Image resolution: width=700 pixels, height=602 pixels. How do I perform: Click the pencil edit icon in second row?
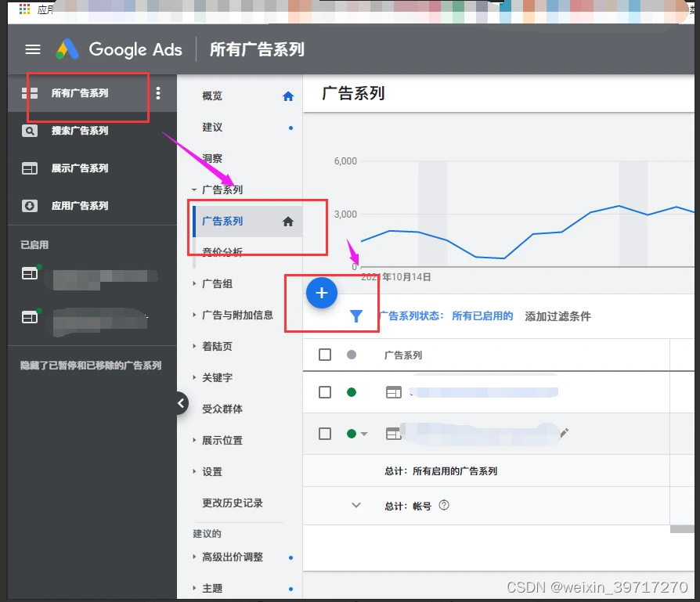(x=565, y=432)
